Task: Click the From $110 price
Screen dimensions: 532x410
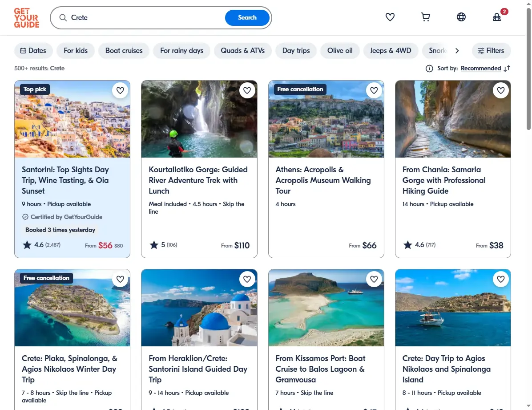Action: pos(235,245)
